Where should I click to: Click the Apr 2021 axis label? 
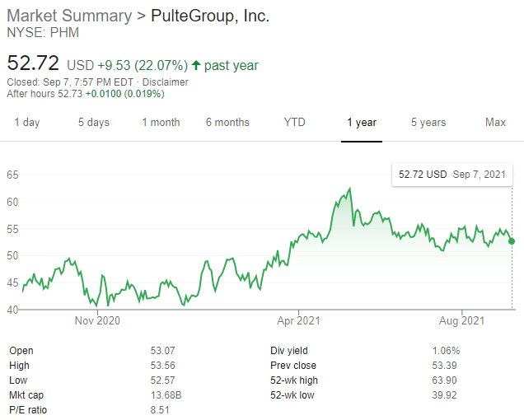(297, 320)
